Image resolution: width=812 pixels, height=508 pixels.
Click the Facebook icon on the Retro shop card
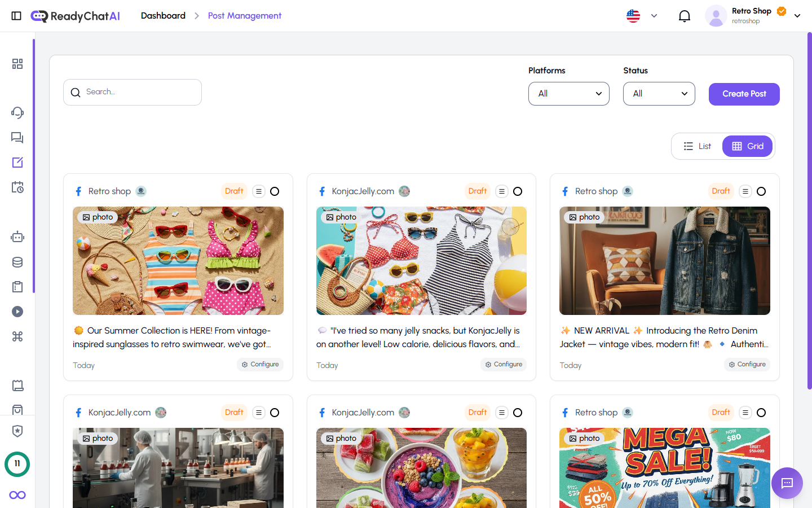78,191
